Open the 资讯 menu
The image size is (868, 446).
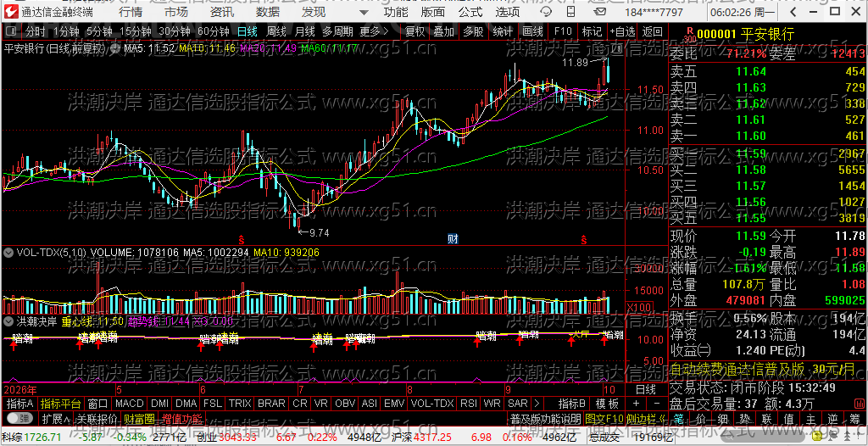(x=222, y=12)
